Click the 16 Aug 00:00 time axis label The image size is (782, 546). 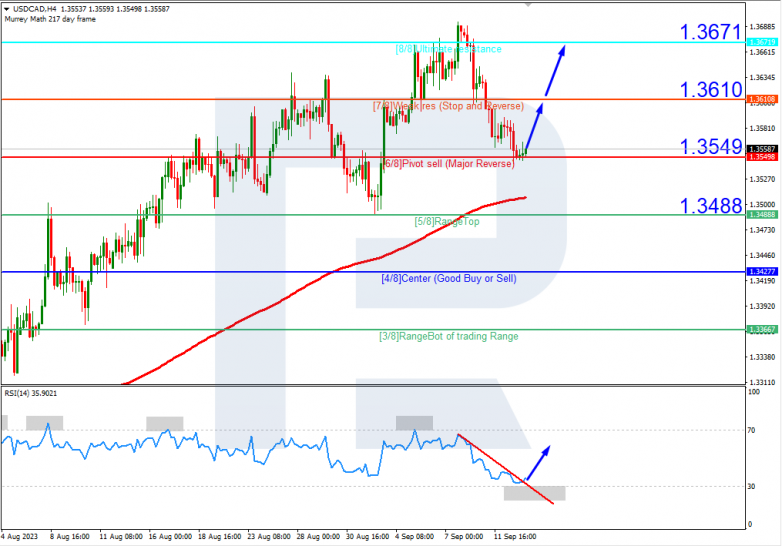pyautogui.click(x=170, y=537)
